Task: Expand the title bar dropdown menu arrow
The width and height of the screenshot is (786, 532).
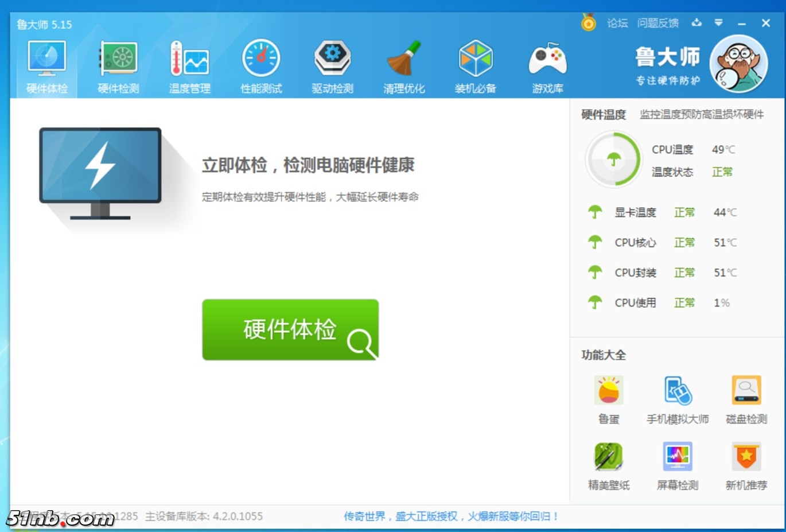Action: pos(718,23)
